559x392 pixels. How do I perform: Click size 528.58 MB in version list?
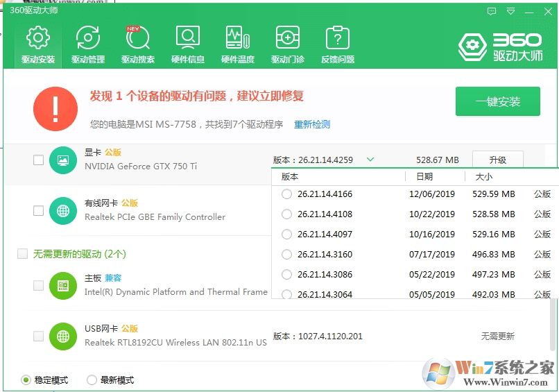tap(493, 214)
